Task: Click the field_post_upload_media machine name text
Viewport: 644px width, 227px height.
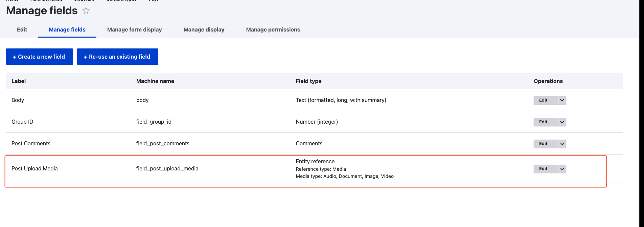Action: coord(167,168)
